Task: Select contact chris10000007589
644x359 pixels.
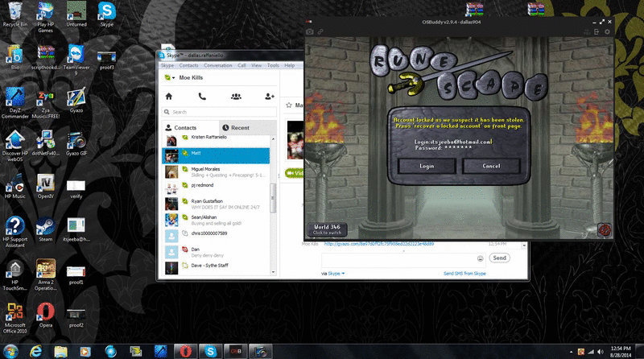Action: 216,236
